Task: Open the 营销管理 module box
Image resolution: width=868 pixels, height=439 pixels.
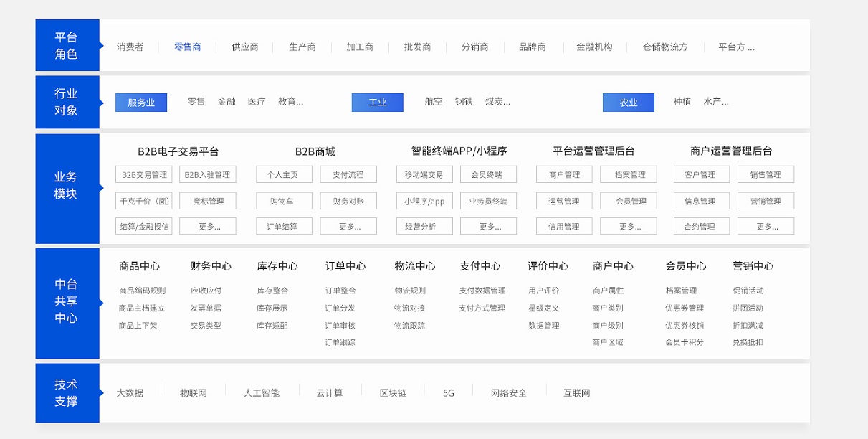Action: click(766, 201)
